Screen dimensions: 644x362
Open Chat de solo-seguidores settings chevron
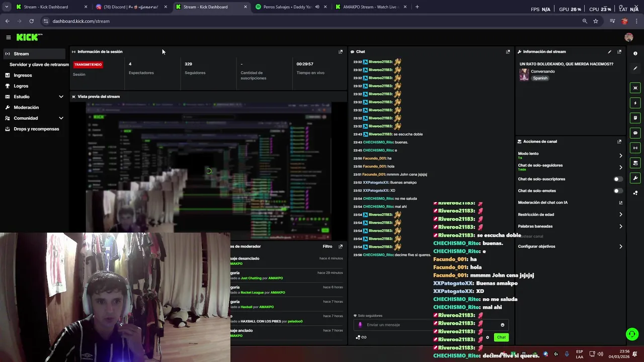[620, 167]
